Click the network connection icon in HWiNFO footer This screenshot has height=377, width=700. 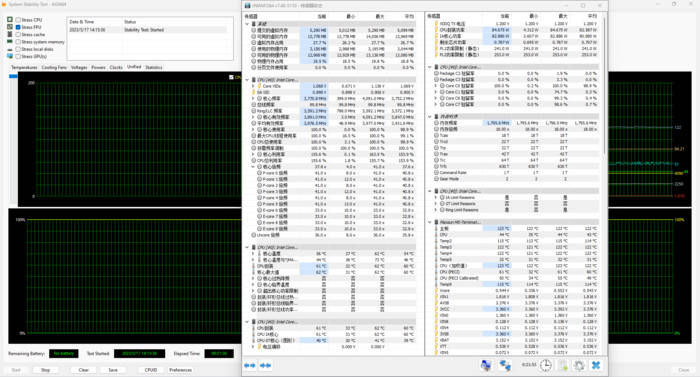505,365
